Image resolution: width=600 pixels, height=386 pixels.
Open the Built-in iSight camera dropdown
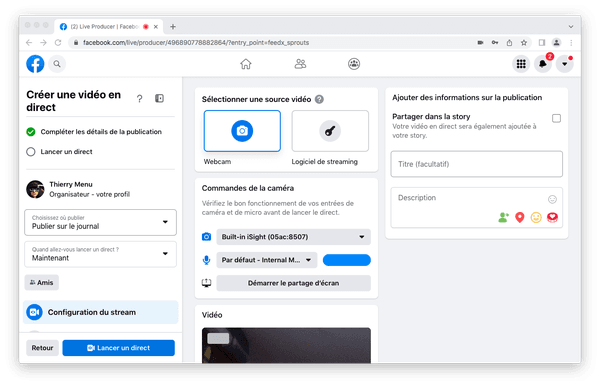tap(293, 237)
